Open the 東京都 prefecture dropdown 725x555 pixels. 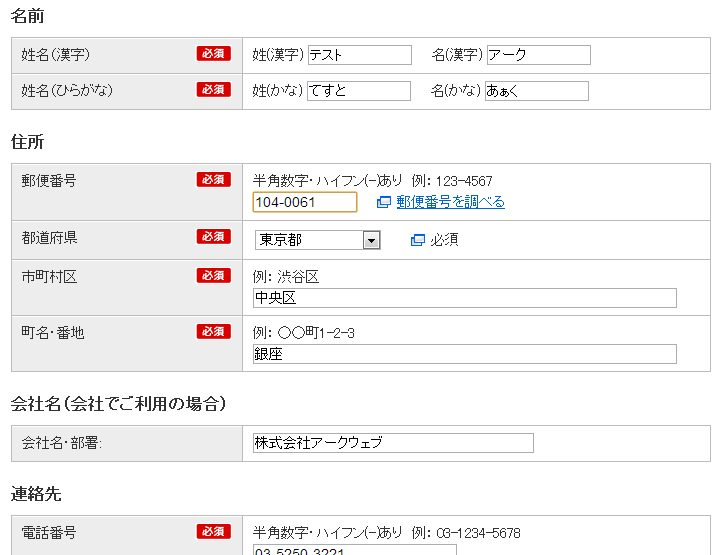317,240
